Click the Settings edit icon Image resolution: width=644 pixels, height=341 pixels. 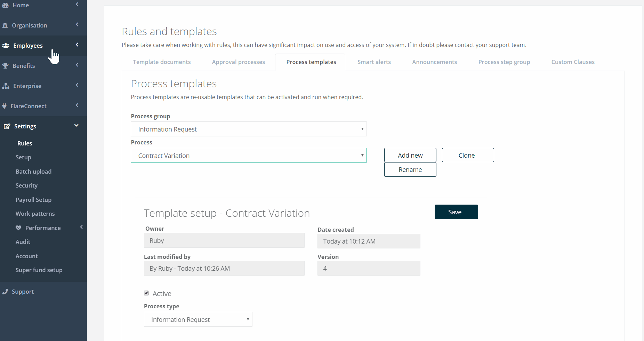pos(7,126)
